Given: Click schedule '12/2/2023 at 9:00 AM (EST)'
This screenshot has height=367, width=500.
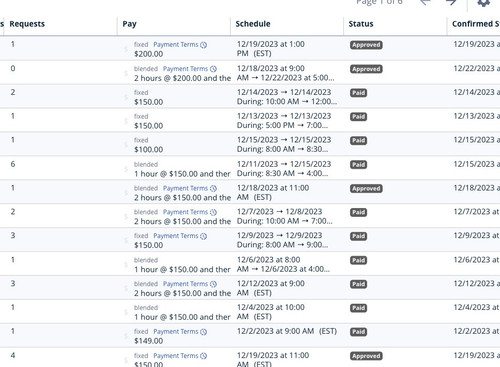Looking at the screenshot, I should (287, 331).
